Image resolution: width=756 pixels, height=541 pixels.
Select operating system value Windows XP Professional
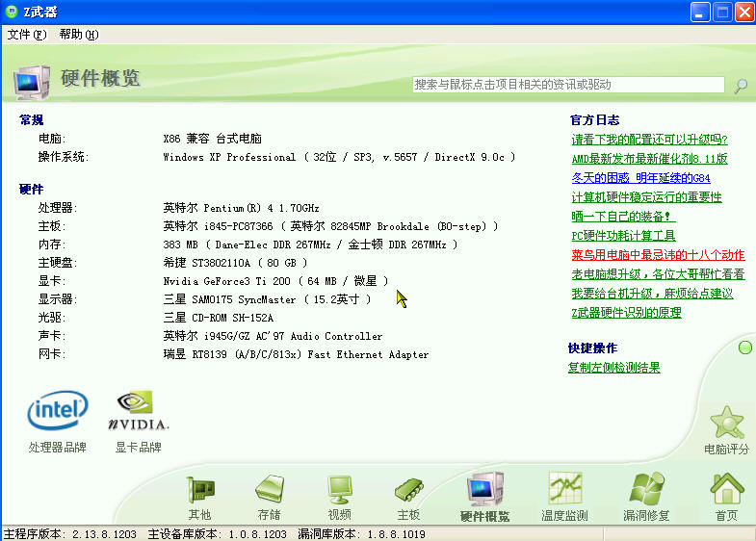[x=339, y=157]
